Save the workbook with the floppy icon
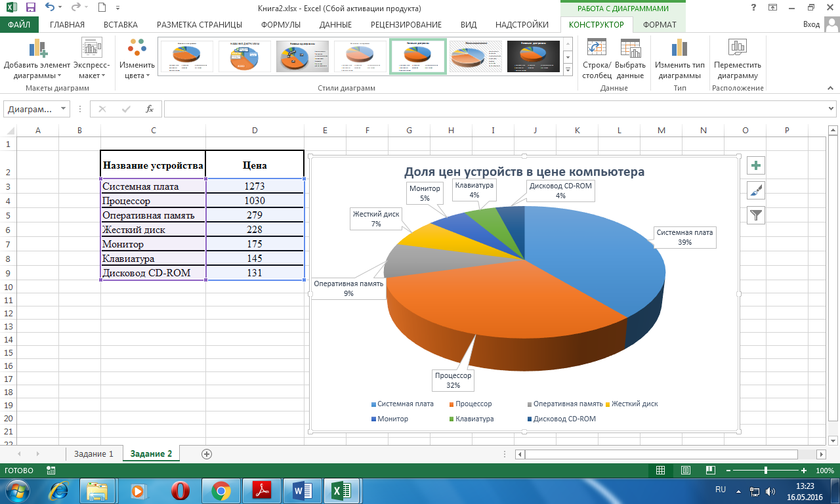Image resolution: width=840 pixels, height=504 pixels. (x=31, y=8)
